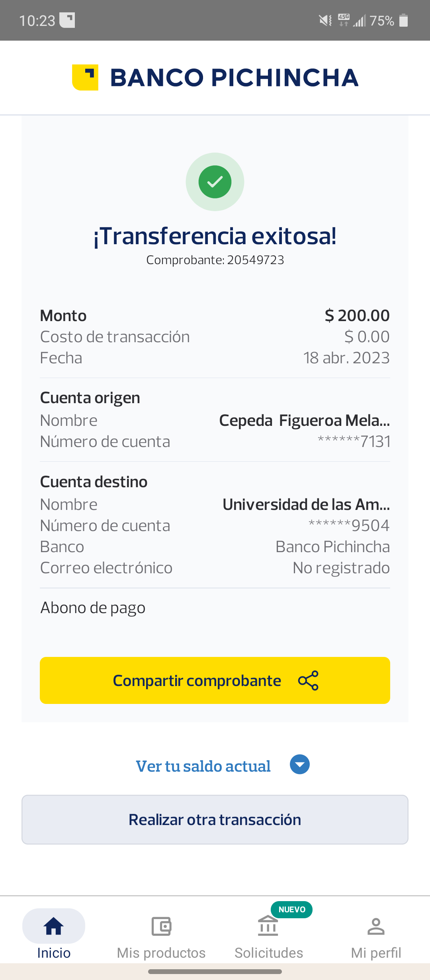Tap the Solicitudes bank building icon
The width and height of the screenshot is (430, 980).
268,926
